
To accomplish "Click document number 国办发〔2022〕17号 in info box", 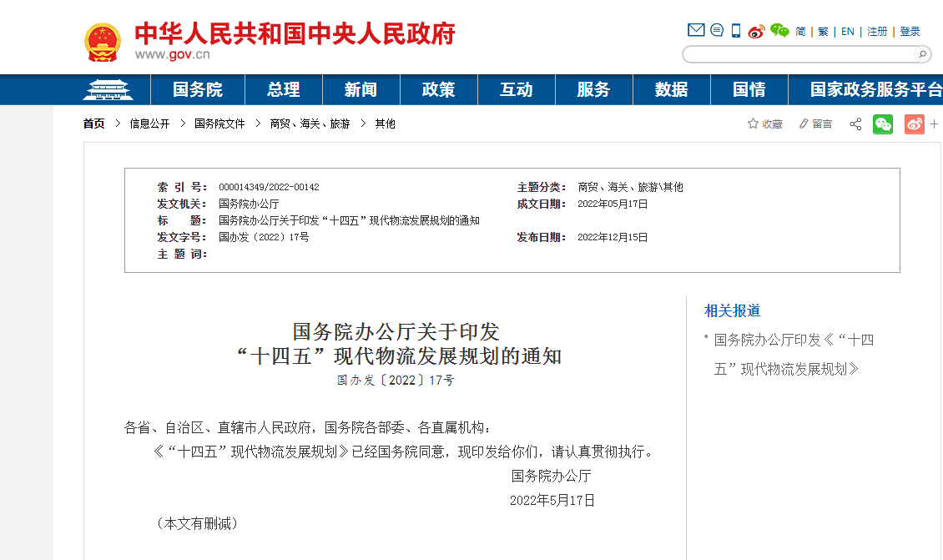I will [264, 237].
